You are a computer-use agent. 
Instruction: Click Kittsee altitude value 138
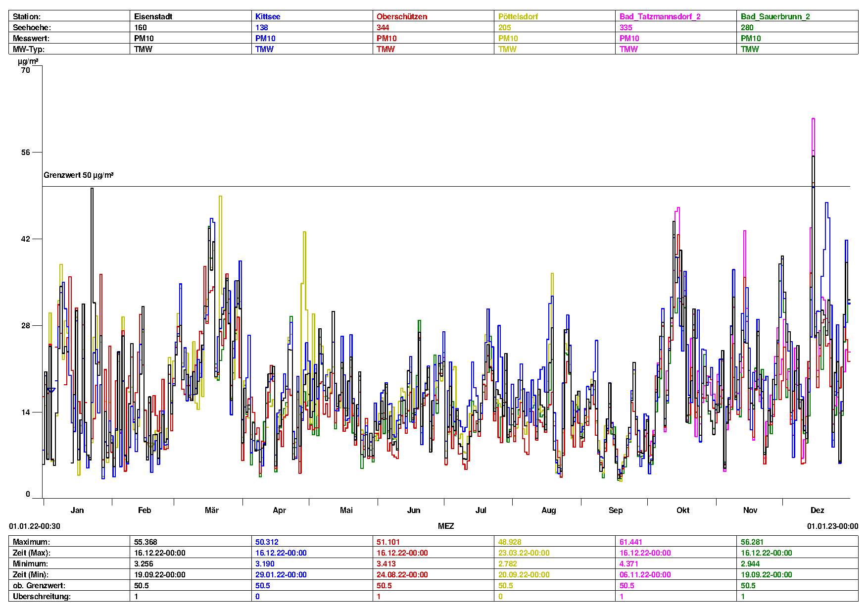tap(262, 27)
